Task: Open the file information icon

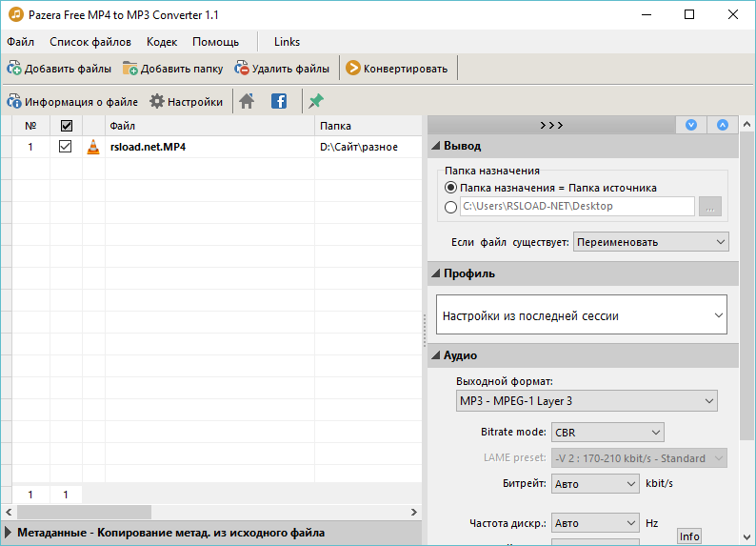Action: [x=14, y=102]
